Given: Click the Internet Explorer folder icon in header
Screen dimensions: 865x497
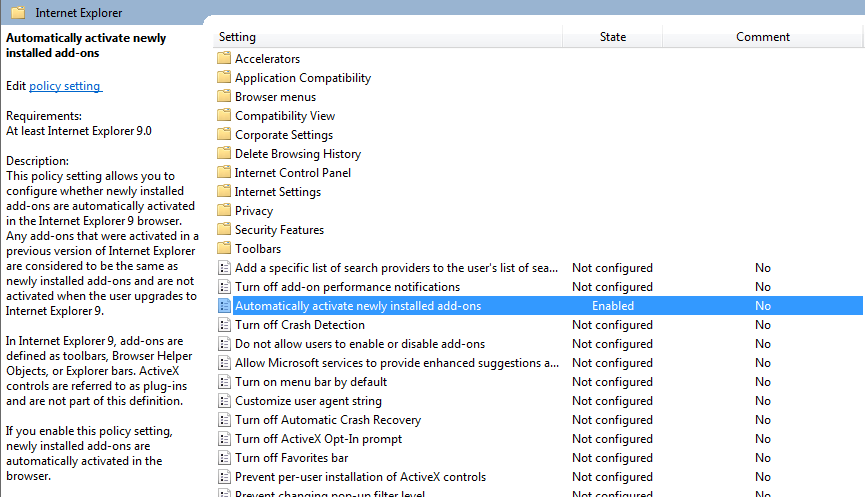Looking at the screenshot, I should (18, 12).
